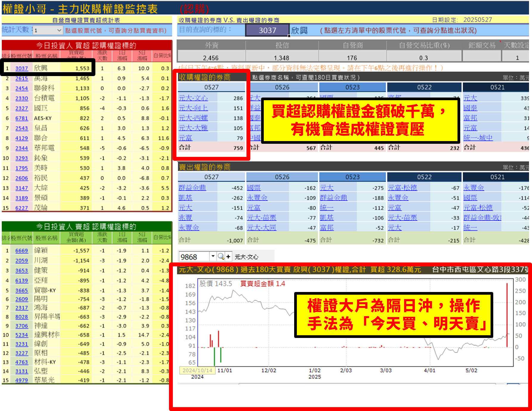Image resolution: width=532 pixels, height=411 pixels.
Task: Open stock code 3706 神達 link
Action: pyautogui.click(x=22, y=326)
